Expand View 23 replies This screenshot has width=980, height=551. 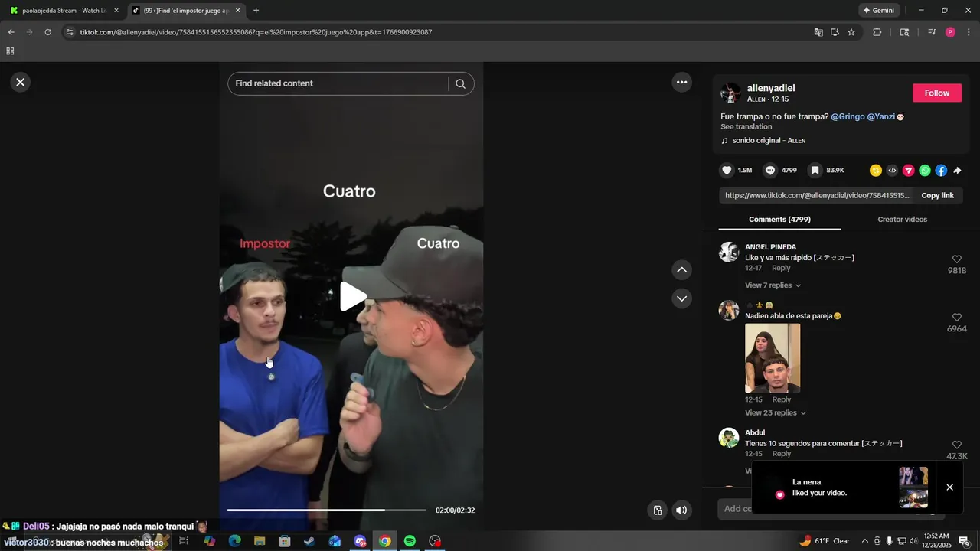click(775, 413)
